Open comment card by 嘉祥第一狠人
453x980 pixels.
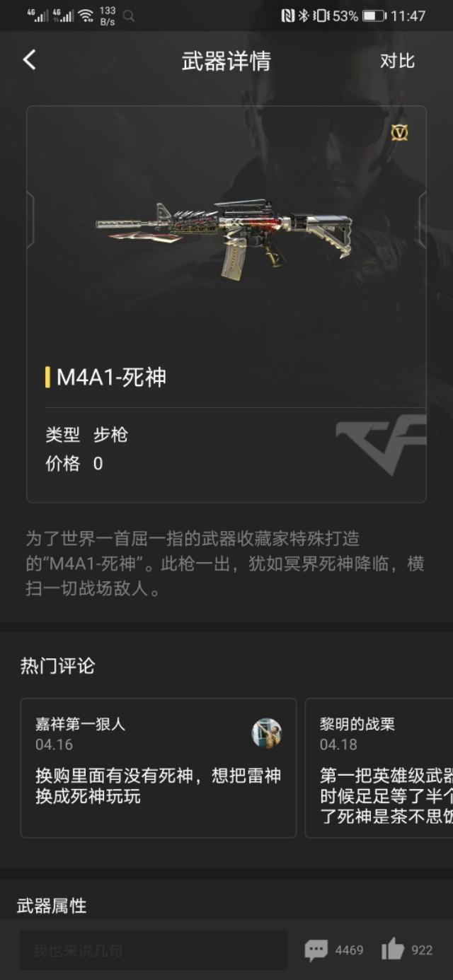click(159, 768)
